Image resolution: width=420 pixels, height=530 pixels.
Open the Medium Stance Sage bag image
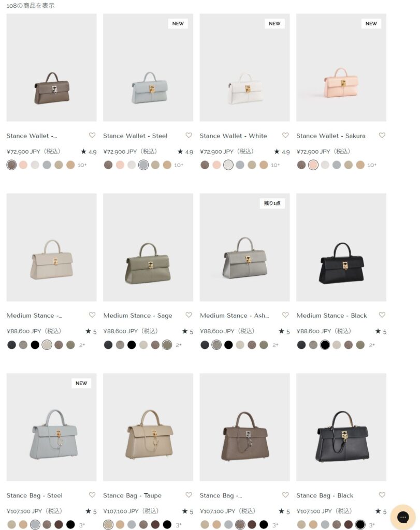point(148,247)
